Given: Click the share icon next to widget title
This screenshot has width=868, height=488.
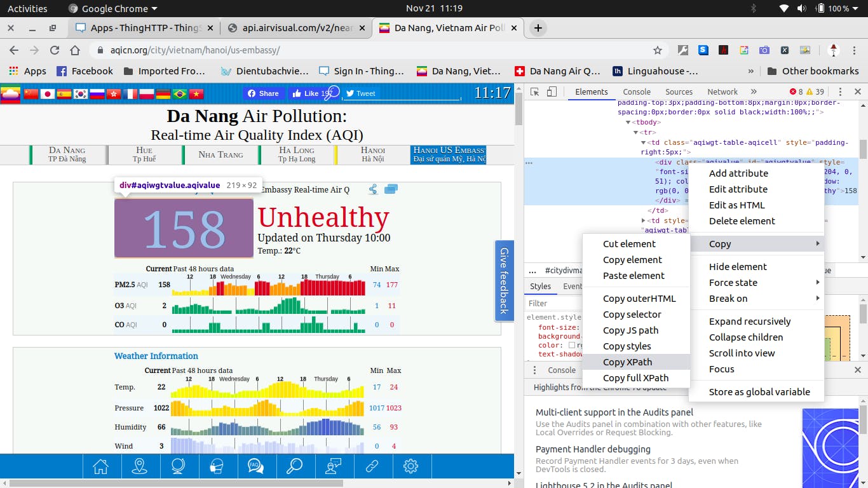Looking at the screenshot, I should pos(373,189).
